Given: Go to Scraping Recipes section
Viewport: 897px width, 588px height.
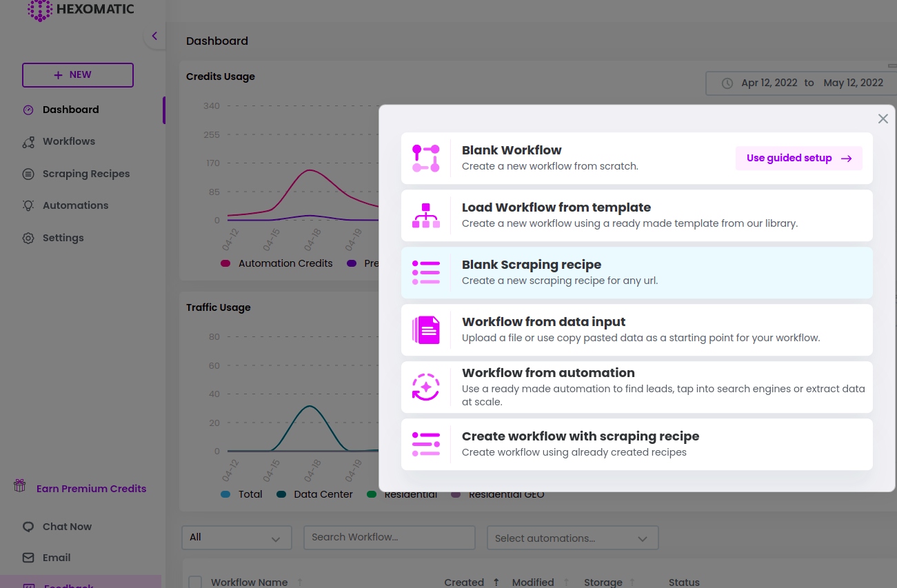Looking at the screenshot, I should pos(85,174).
